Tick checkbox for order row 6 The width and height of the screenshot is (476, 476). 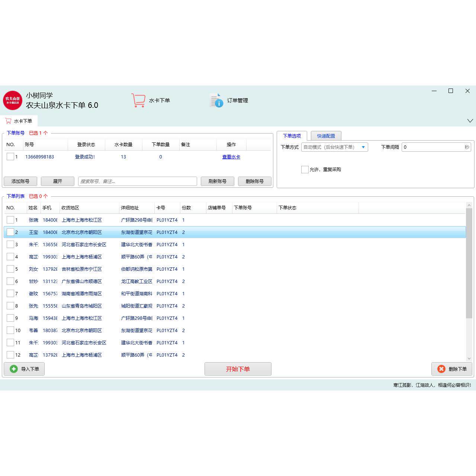(10, 282)
